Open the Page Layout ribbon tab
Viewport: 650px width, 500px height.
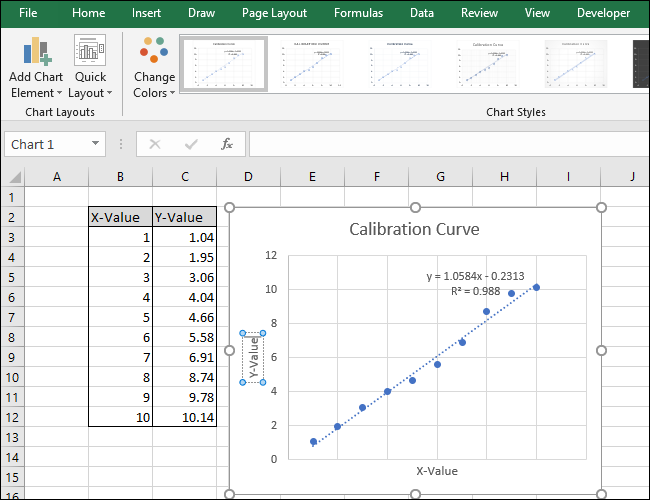tap(272, 13)
